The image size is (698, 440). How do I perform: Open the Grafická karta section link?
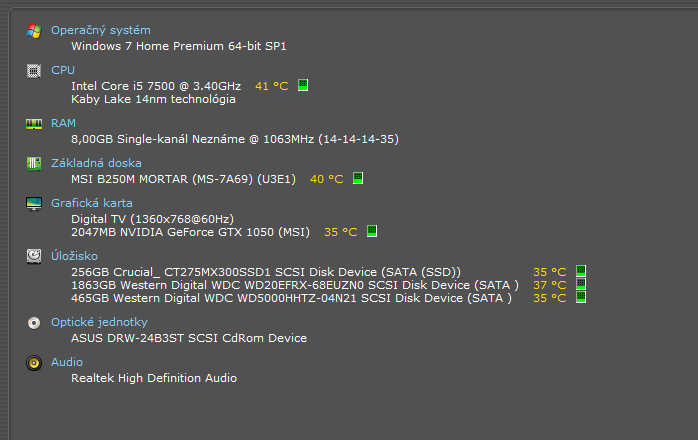(x=91, y=203)
